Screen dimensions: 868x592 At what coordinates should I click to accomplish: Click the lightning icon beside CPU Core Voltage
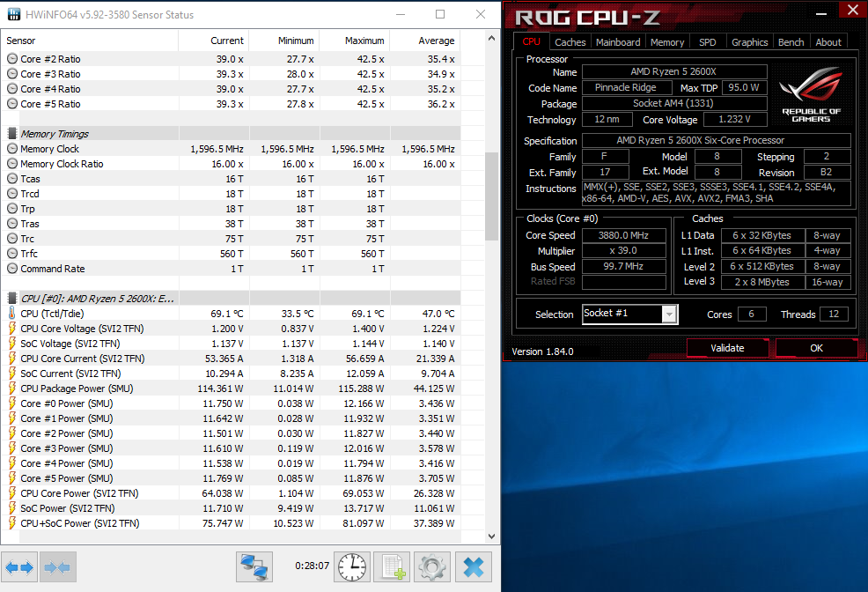click(x=12, y=329)
